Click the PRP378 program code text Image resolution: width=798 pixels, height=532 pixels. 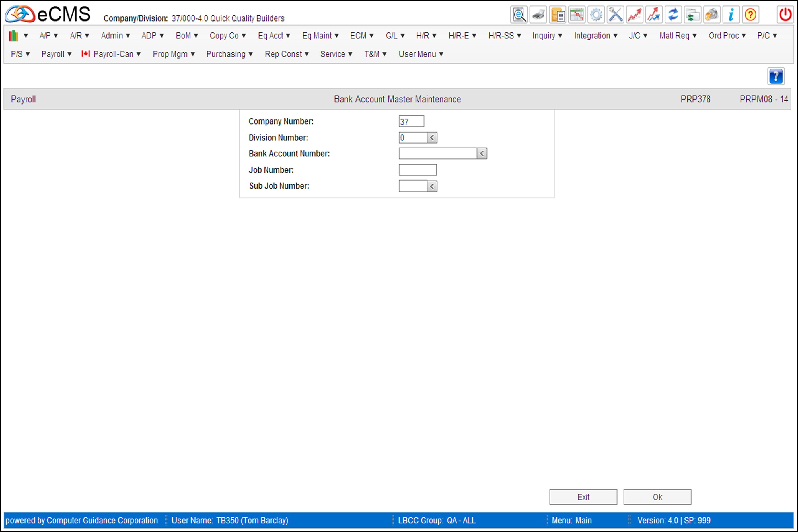pyautogui.click(x=696, y=99)
